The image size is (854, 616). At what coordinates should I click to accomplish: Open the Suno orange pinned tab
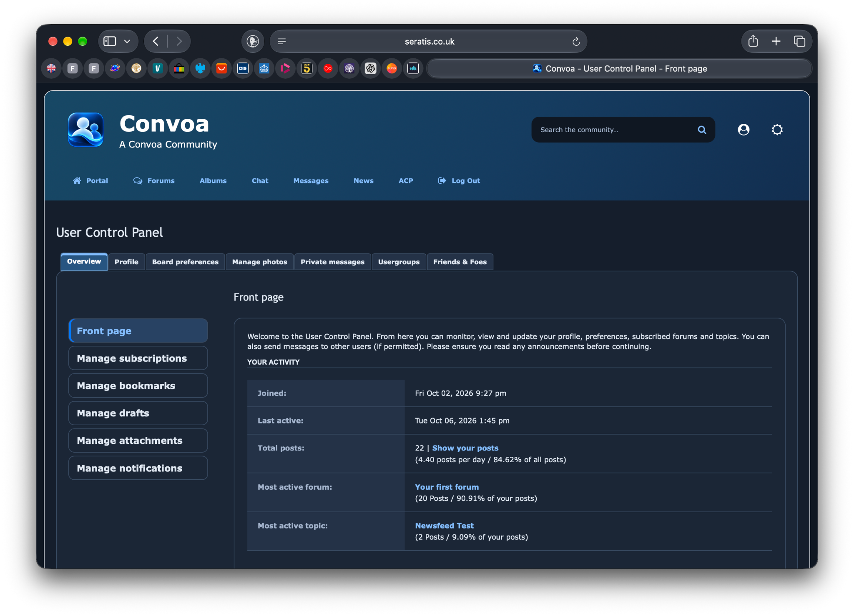(392, 68)
